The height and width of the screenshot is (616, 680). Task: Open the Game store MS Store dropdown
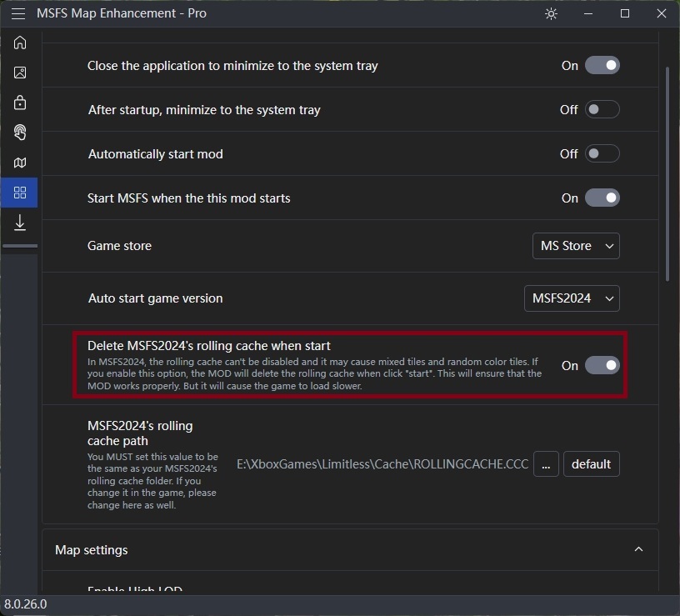pyautogui.click(x=576, y=246)
